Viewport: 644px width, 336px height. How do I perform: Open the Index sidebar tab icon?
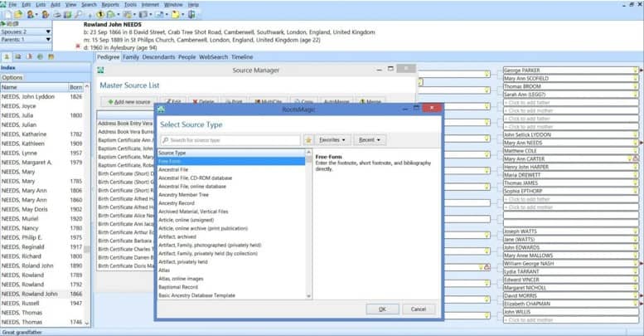click(x=7, y=56)
